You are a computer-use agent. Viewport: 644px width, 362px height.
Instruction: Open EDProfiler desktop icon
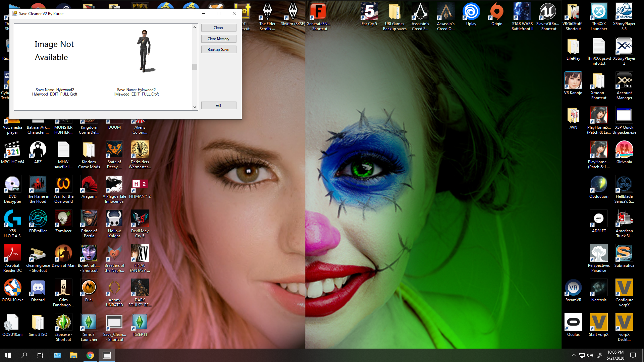pos(38,222)
